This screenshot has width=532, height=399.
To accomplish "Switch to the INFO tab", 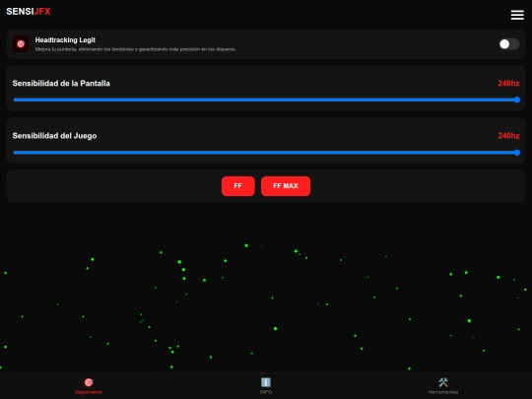I will click(x=266, y=386).
